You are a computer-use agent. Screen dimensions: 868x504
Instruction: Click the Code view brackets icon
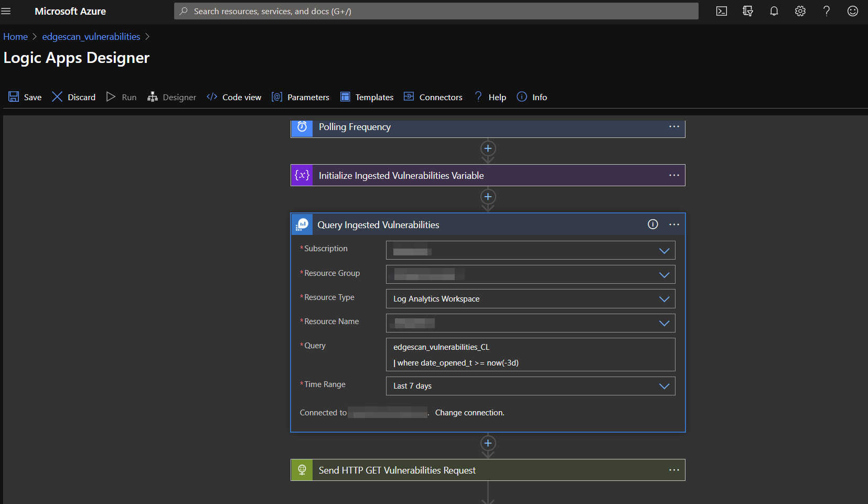[212, 96]
